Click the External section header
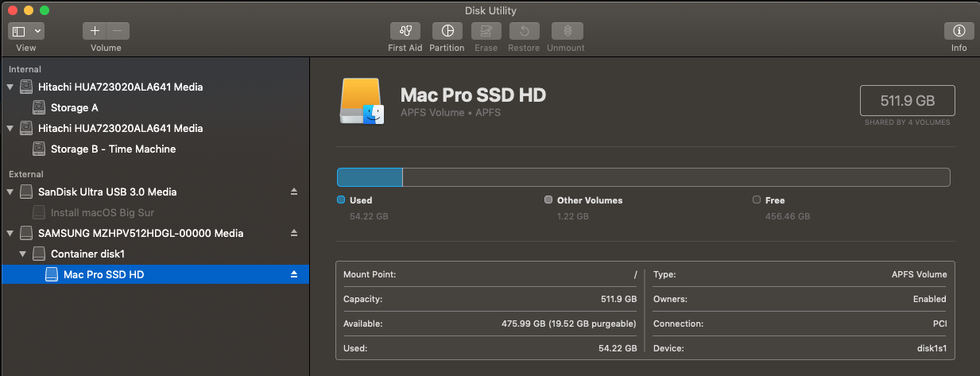This screenshot has width=980, height=376. coord(26,174)
